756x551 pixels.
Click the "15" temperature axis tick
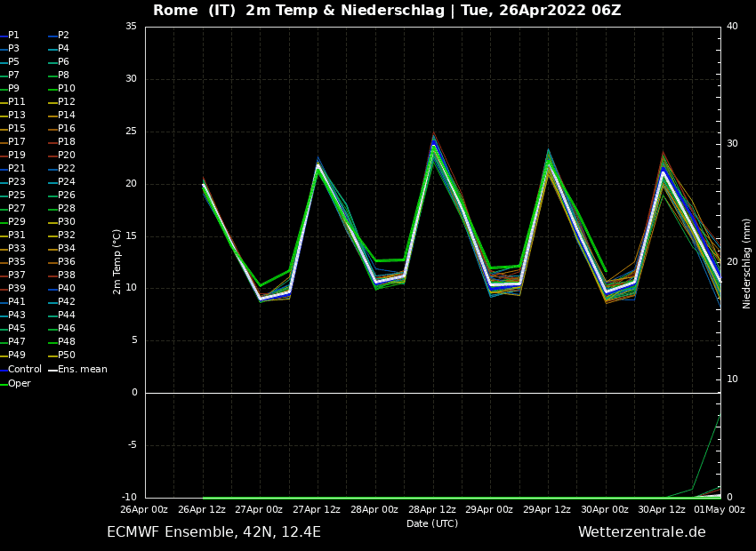click(x=131, y=236)
